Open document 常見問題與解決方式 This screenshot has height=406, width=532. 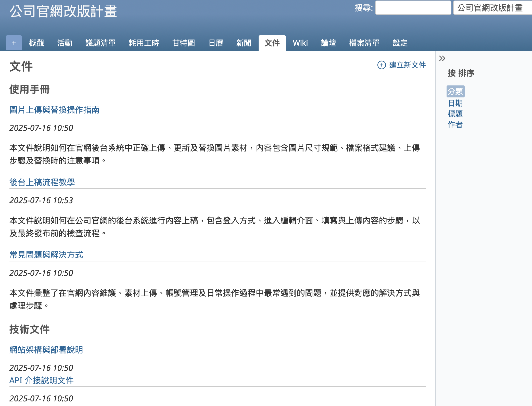click(46, 255)
